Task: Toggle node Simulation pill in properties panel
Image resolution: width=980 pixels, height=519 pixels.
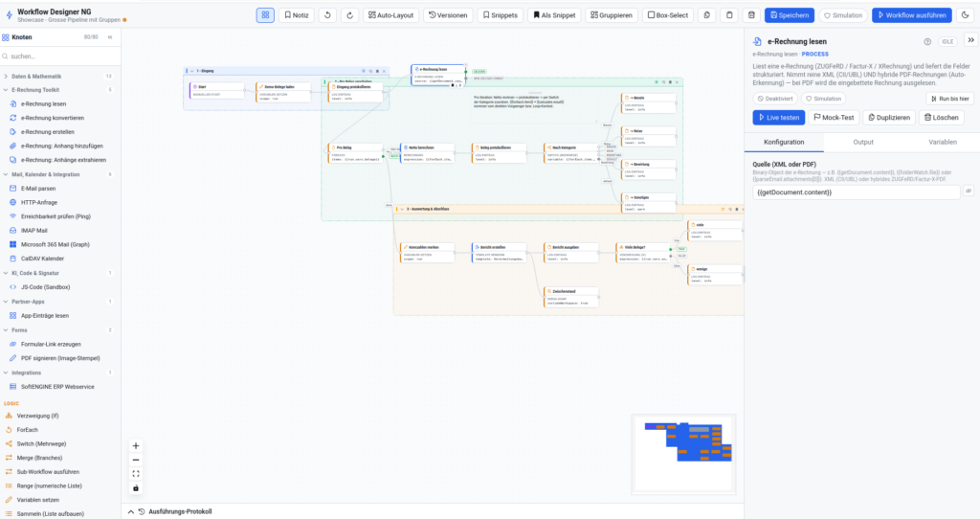Action: (823, 99)
